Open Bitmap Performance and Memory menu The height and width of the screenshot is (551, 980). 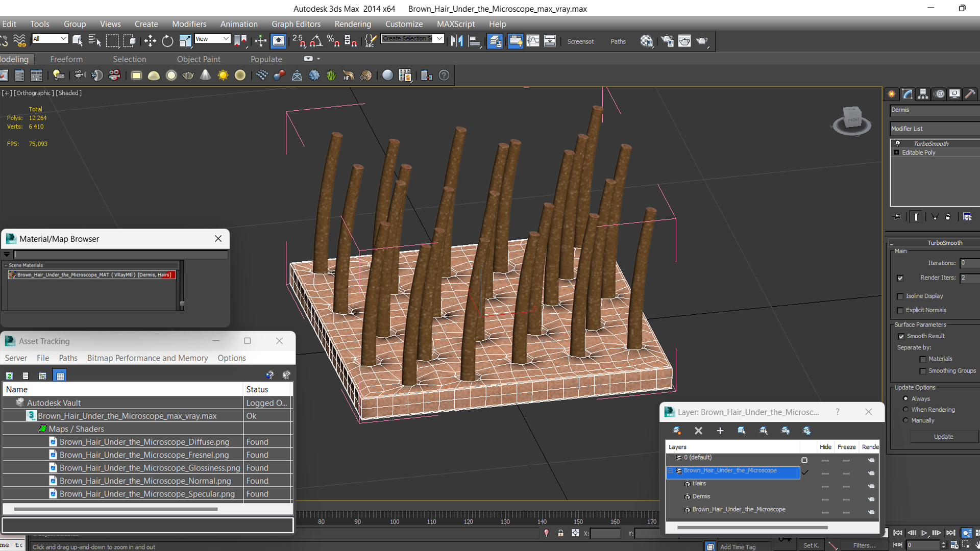click(148, 358)
